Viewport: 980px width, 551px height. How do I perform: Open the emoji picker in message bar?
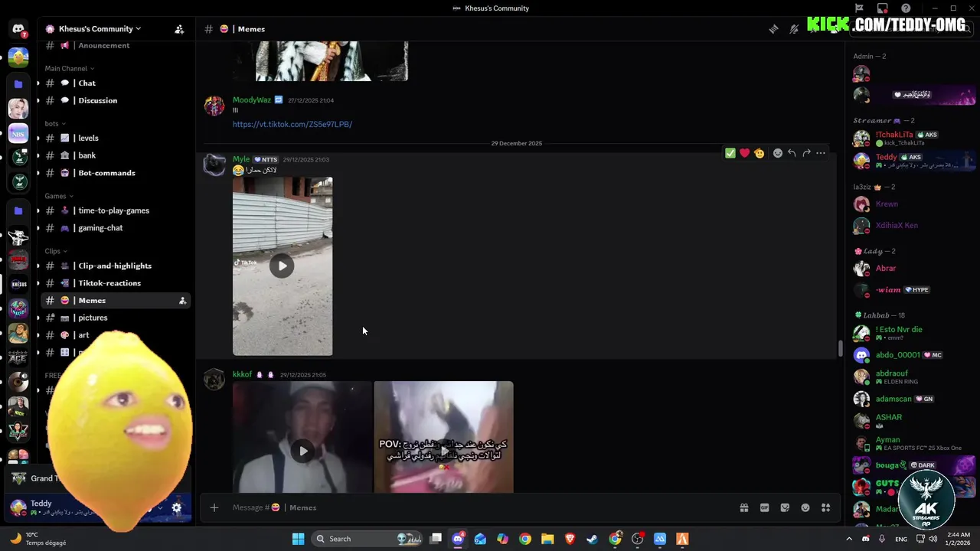(805, 507)
